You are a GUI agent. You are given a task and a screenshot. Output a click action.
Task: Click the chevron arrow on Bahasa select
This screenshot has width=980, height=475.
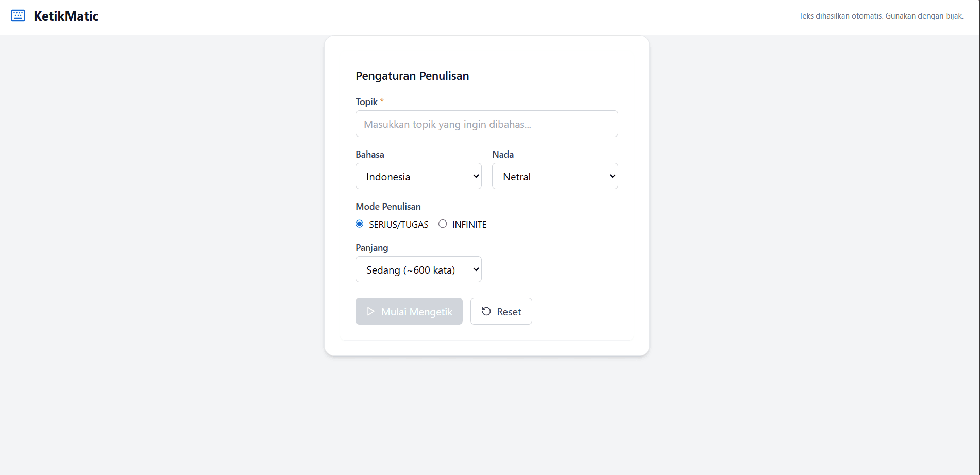pos(476,176)
